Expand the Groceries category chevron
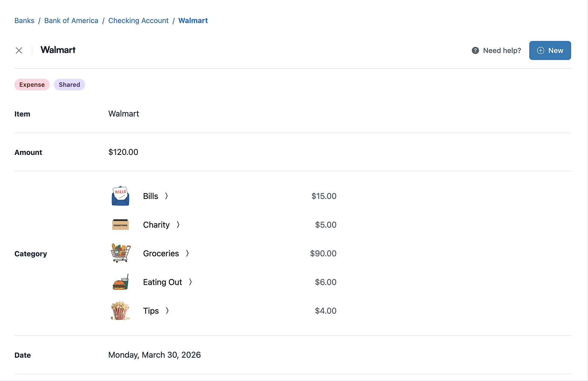Screen dimensions: 588x381 coord(187,253)
